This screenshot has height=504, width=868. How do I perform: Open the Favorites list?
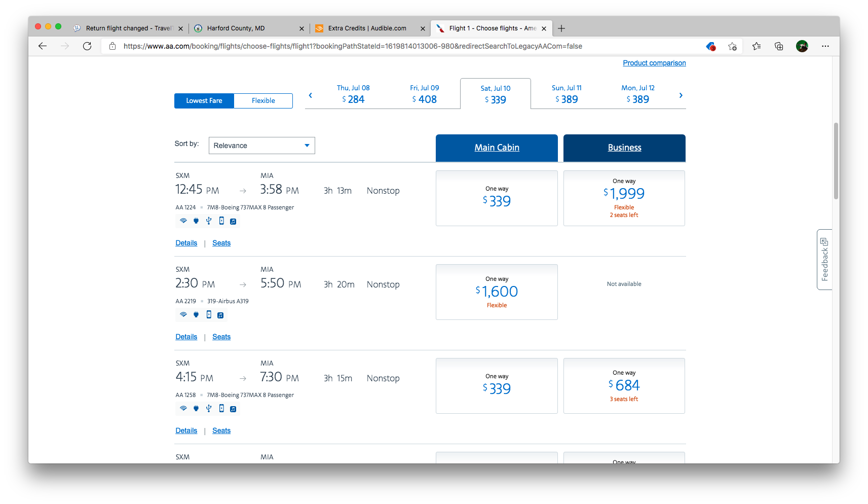[757, 46]
